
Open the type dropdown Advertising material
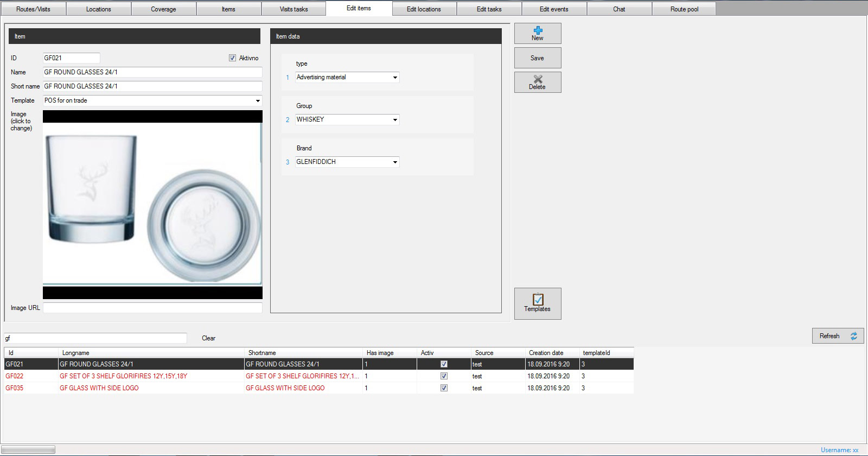[x=395, y=78]
